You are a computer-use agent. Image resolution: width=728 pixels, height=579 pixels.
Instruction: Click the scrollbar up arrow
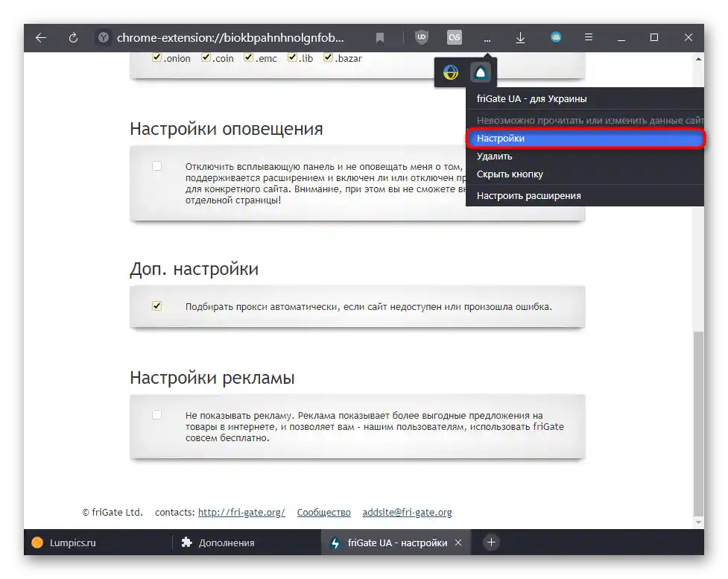(x=698, y=59)
